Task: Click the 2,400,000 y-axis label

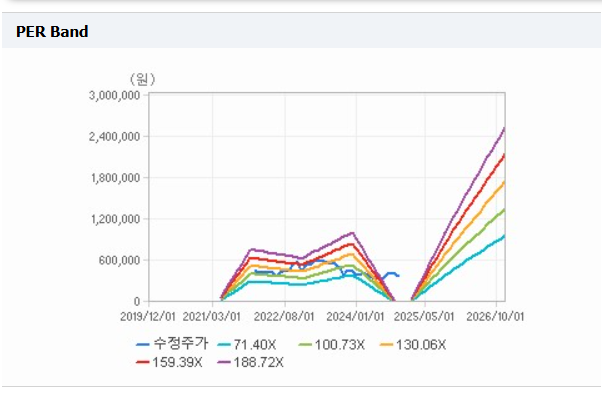Action: tap(114, 137)
